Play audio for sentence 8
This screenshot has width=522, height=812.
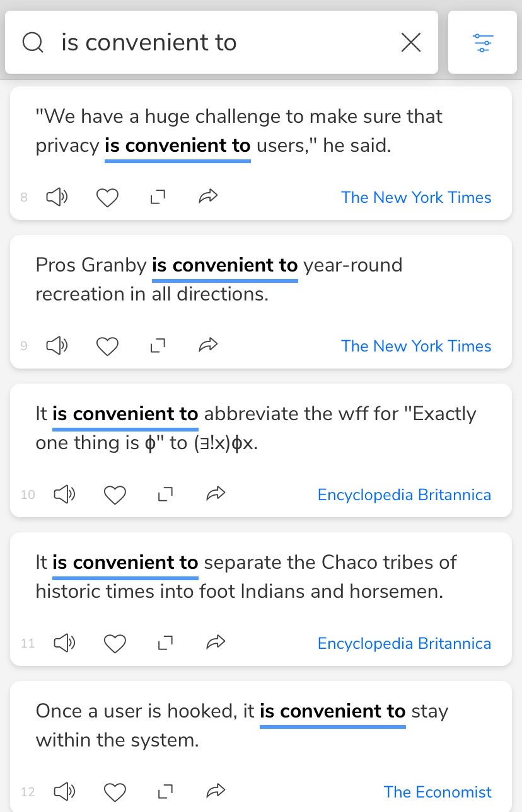click(x=57, y=198)
